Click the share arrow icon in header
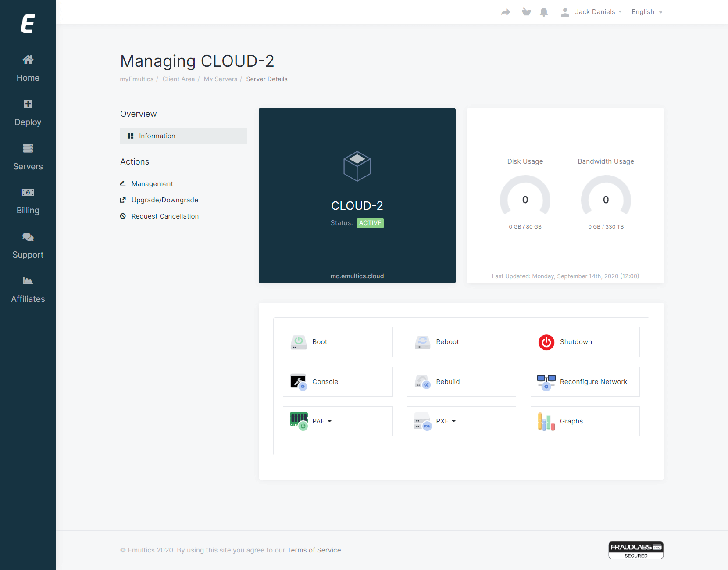This screenshot has width=728, height=570. point(506,12)
